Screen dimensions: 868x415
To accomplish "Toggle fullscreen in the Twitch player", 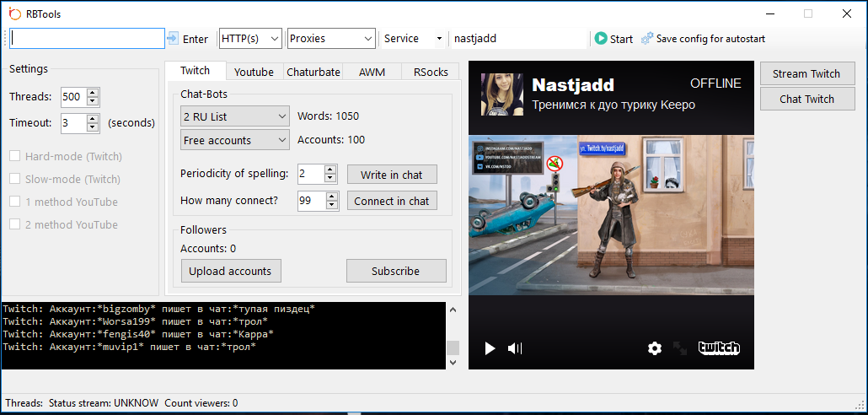I will [679, 348].
